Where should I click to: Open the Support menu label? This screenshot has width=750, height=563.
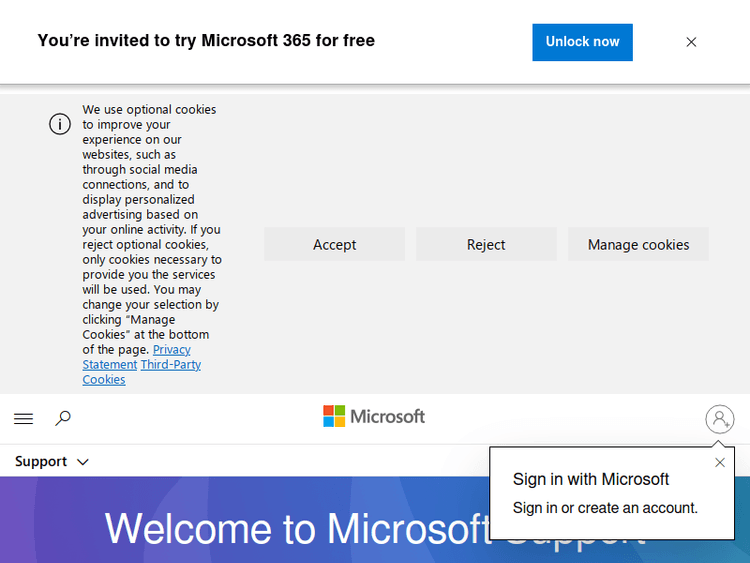(x=41, y=462)
